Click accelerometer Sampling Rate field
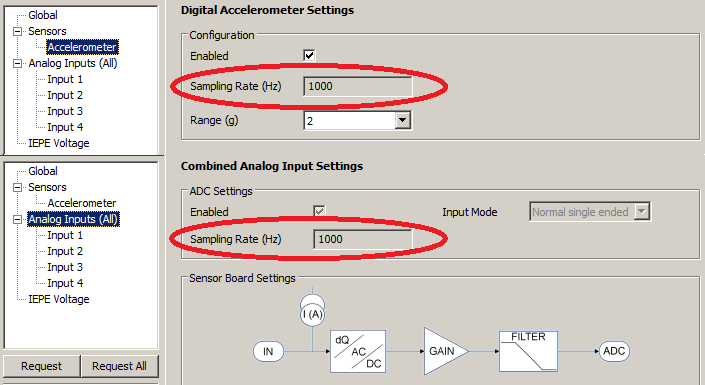 point(358,86)
